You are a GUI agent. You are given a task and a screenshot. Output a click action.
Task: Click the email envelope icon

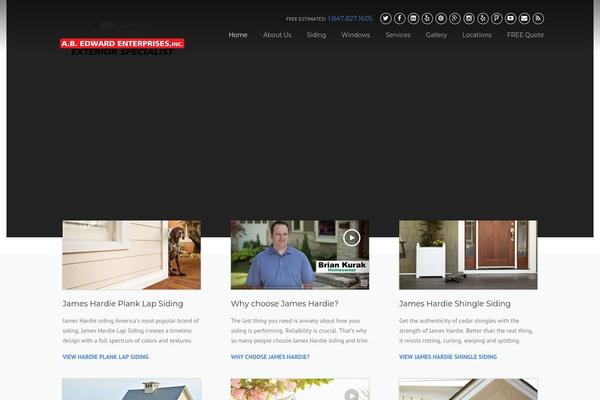524,18
